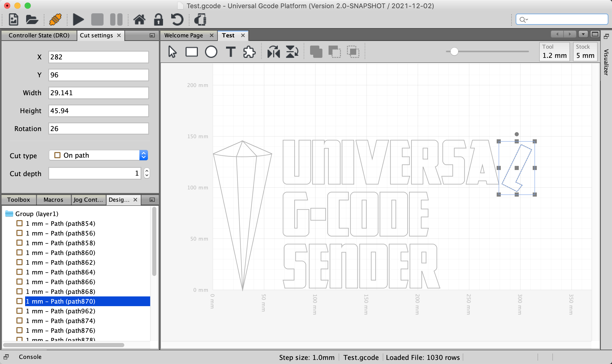
Task: Select the Circle drawing tool
Action: pos(211,52)
